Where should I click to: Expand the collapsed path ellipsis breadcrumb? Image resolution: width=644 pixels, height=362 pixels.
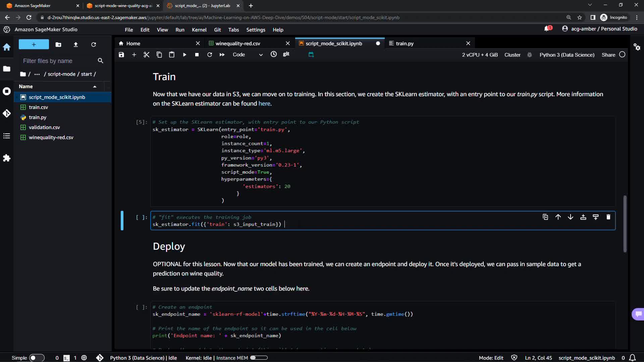point(37,74)
